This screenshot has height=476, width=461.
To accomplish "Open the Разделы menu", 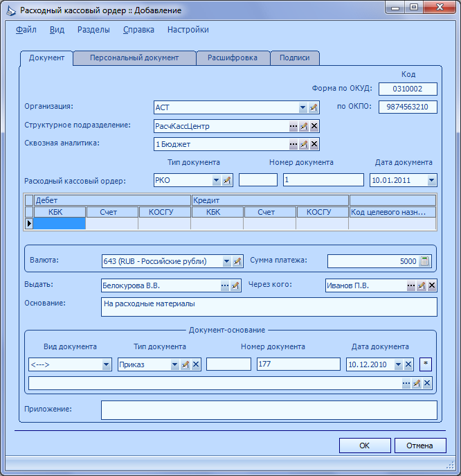I will click(93, 30).
